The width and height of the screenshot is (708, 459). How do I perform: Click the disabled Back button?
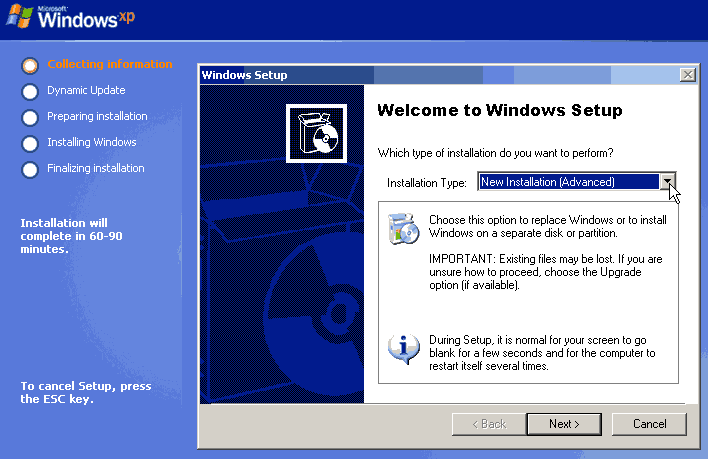489,424
